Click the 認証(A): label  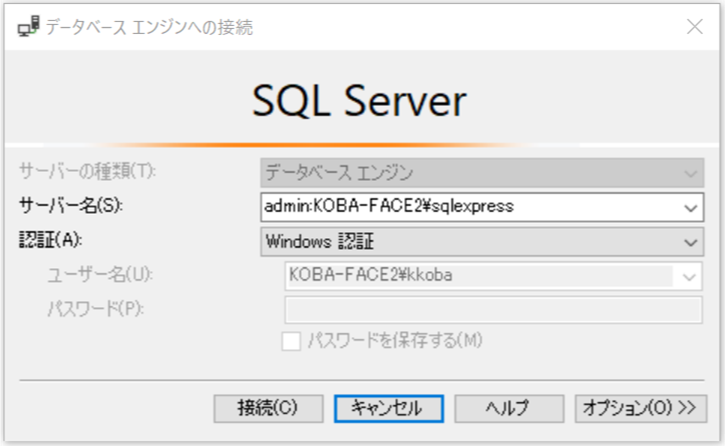click(x=50, y=240)
